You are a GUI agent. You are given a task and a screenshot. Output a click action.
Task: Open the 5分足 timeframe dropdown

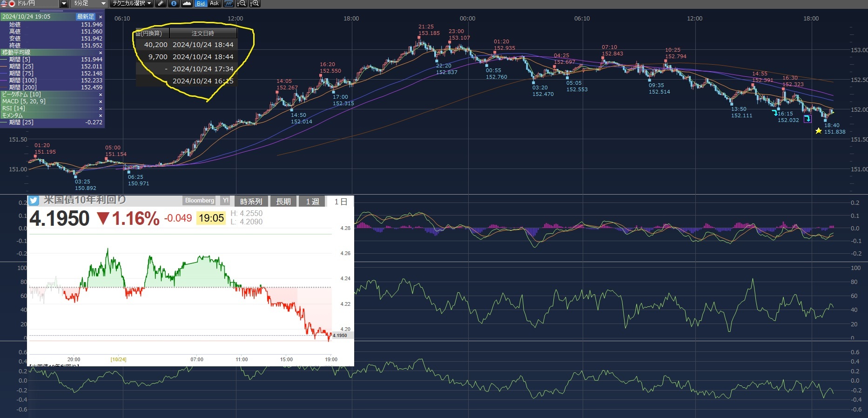click(103, 4)
